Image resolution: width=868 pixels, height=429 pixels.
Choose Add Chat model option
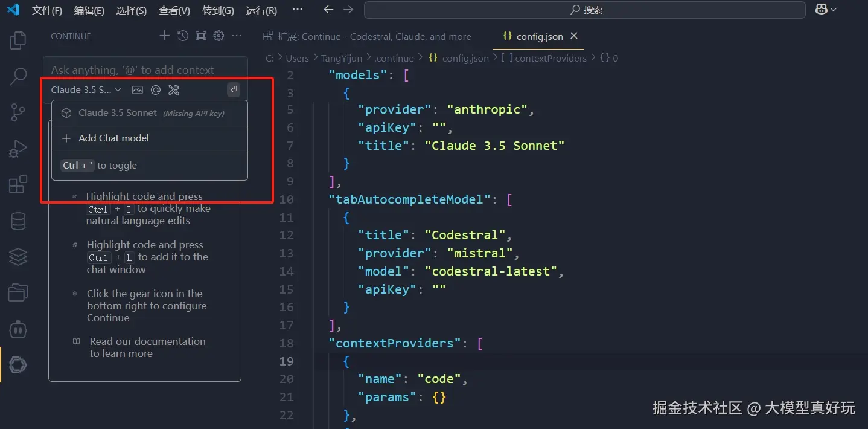point(150,138)
